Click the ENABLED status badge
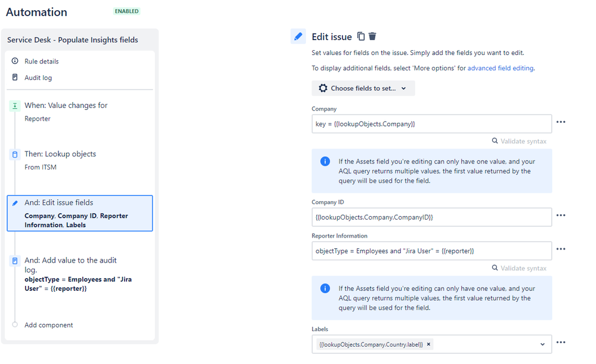 (x=126, y=11)
